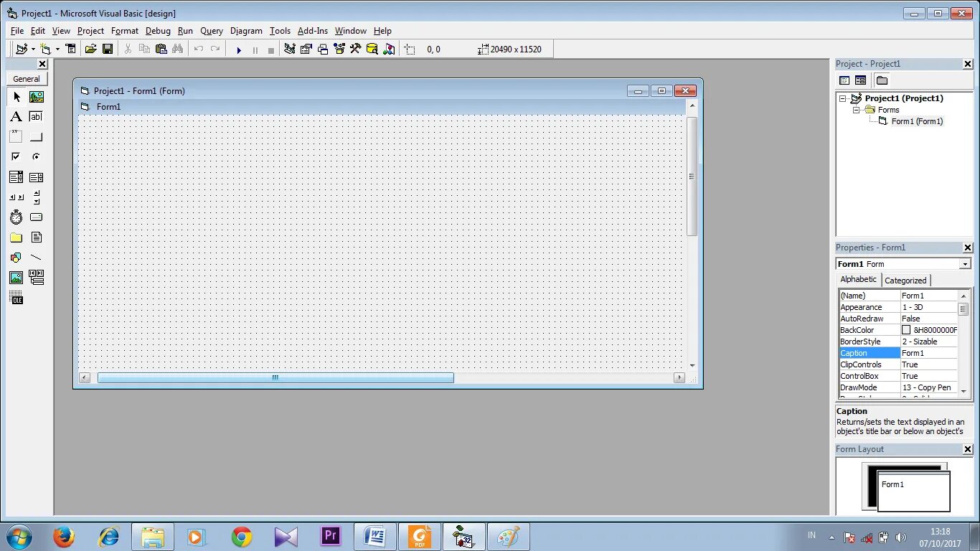Screen dimensions: 980x551
Task: Click the Find binoculars icon
Action: click(178, 49)
